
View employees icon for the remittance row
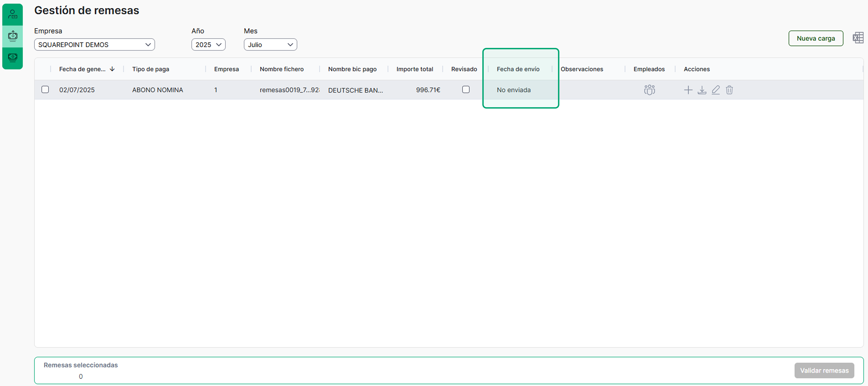click(649, 90)
